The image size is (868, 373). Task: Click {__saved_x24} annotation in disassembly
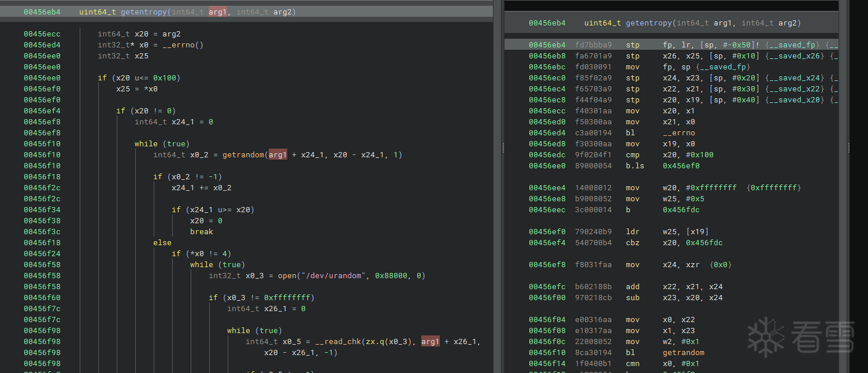click(795, 78)
